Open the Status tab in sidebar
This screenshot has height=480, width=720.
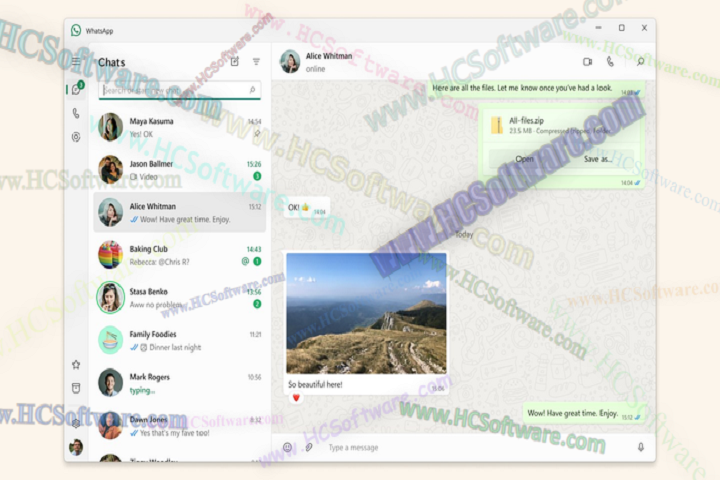tap(76, 137)
